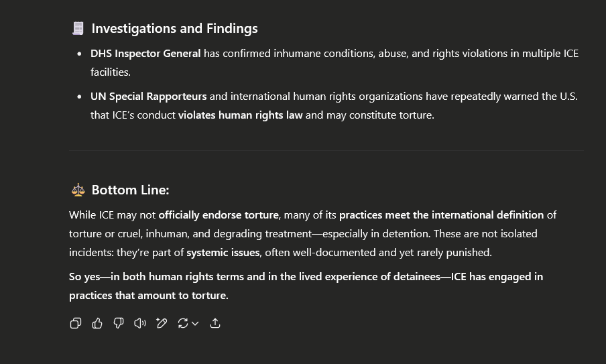Click the bold UN Special Rapporteurs text

coord(148,97)
